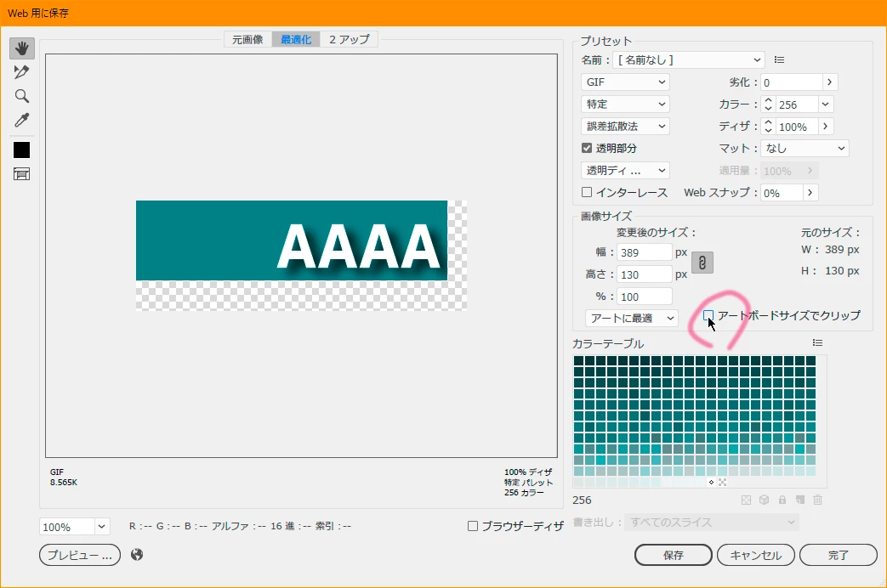Screen dimensions: 887x588
Task: Click the 劣化 value input field
Action: (792, 82)
